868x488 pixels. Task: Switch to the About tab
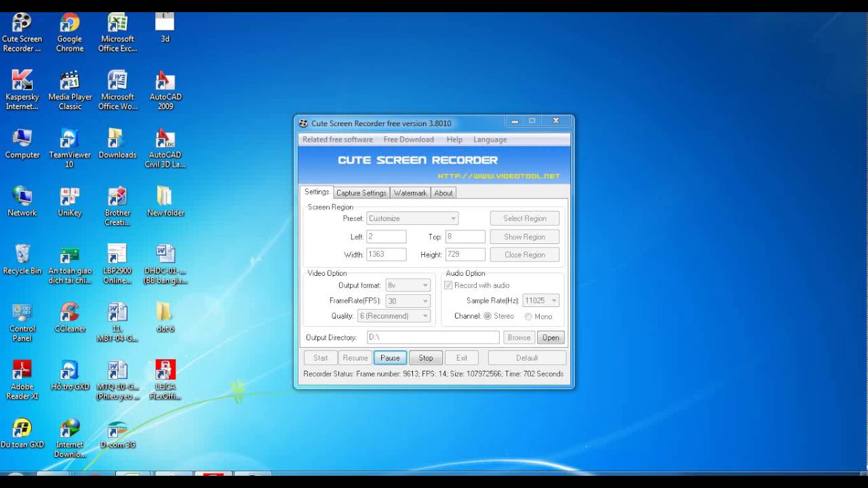(x=443, y=193)
